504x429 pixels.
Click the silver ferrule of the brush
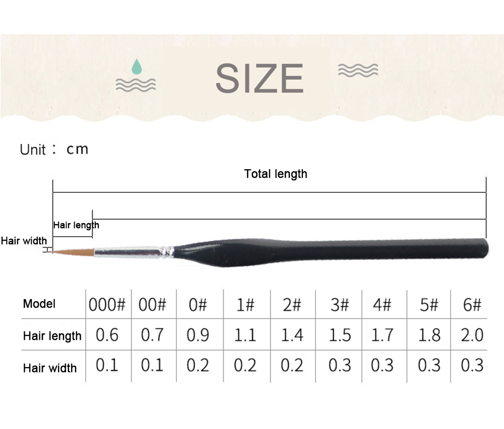[134, 252]
